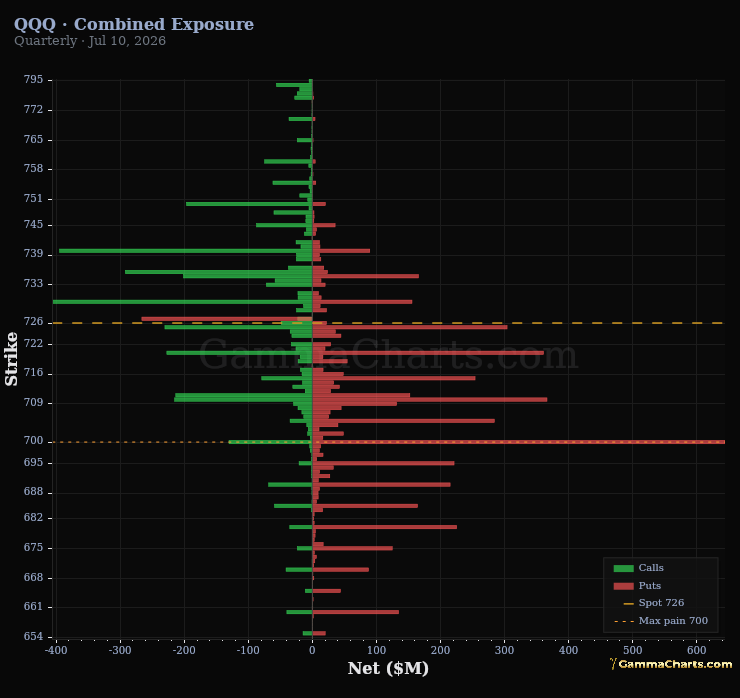Click the green Calls legend swatch

623,568
